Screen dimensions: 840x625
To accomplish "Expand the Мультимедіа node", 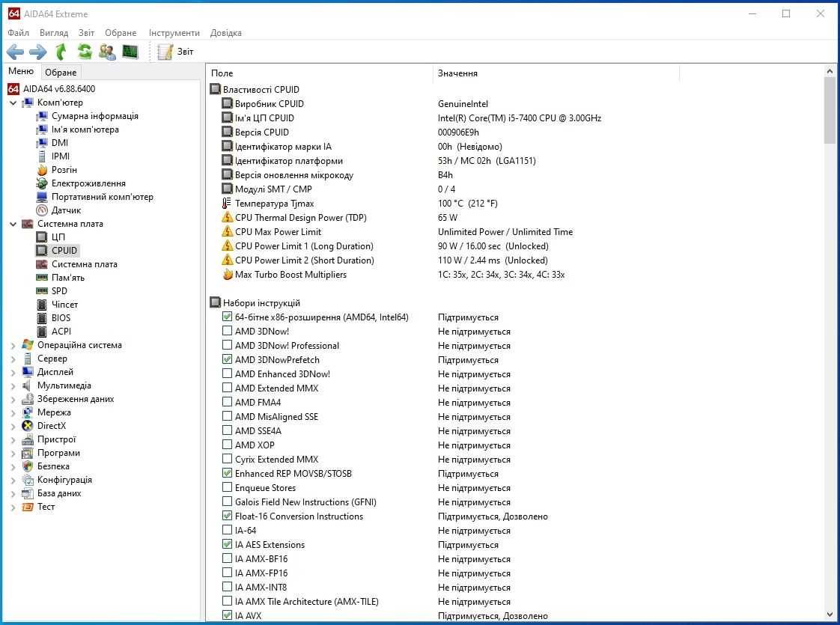I will (x=13, y=385).
